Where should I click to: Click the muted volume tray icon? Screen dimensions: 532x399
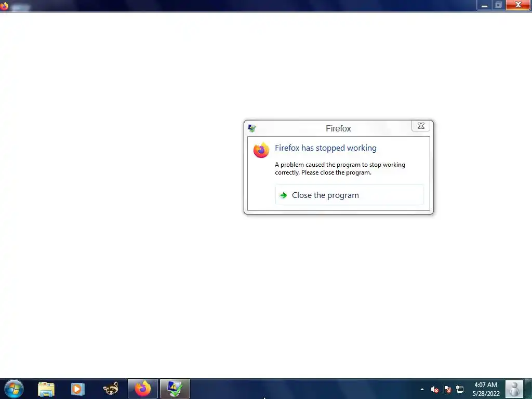(435, 389)
